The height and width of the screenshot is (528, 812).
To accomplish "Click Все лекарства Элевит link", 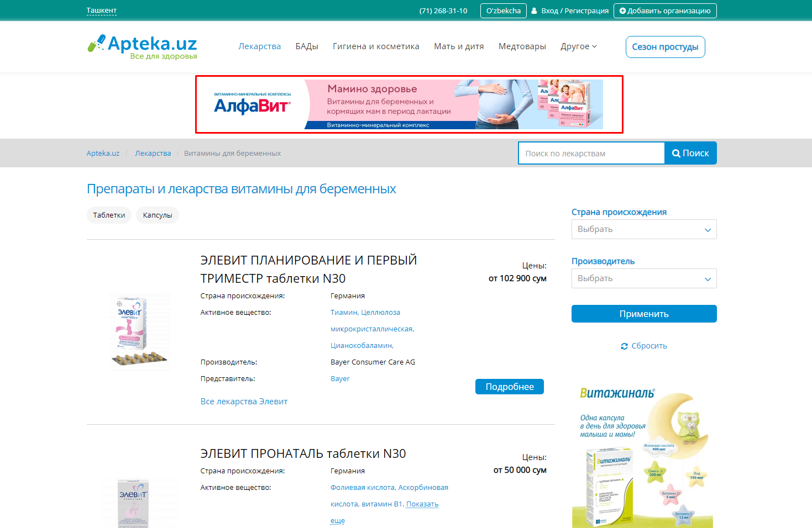I will point(244,402).
